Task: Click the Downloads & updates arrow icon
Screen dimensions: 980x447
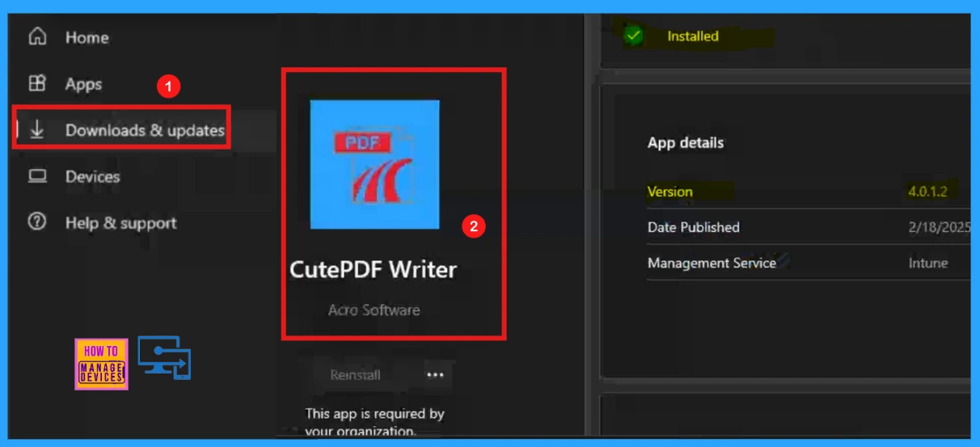Action: 37,129
